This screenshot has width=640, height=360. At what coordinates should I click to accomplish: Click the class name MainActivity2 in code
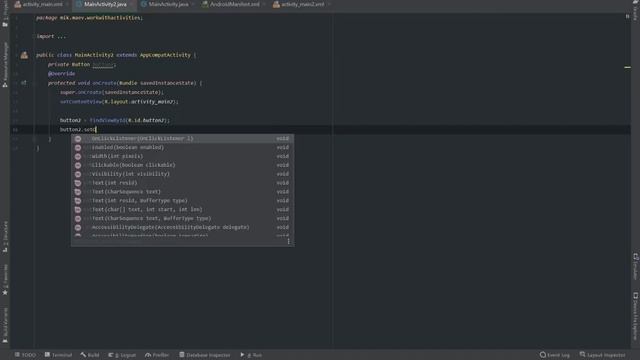click(x=94, y=55)
